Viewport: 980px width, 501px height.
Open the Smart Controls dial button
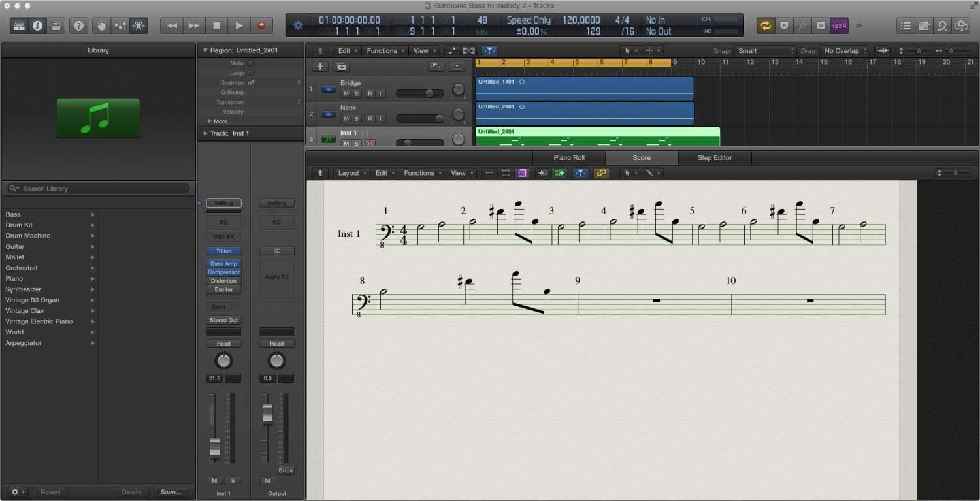101,25
